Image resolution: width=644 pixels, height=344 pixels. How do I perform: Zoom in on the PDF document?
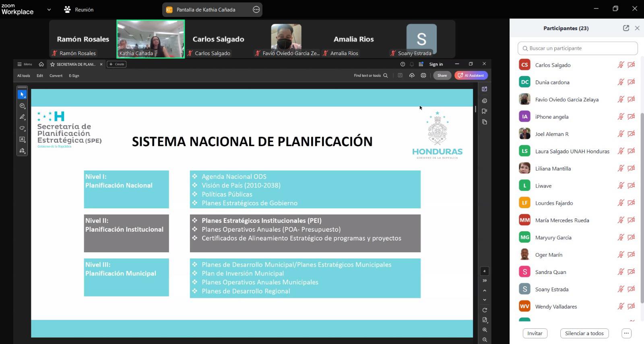485,330
